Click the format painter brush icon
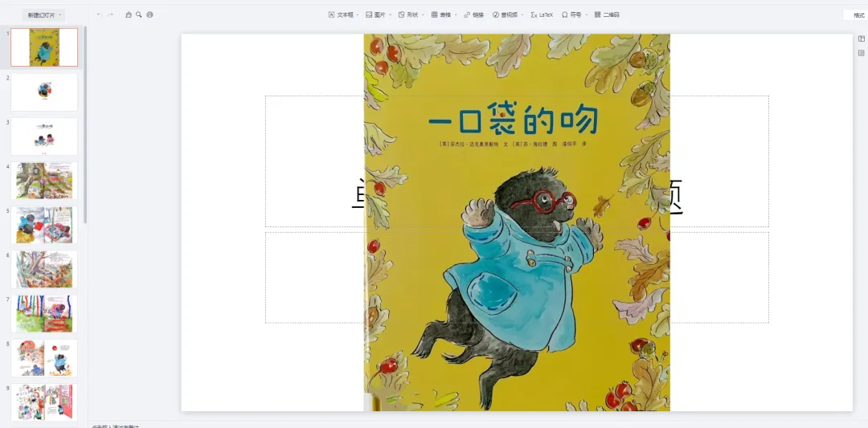868x428 pixels. coord(129,15)
